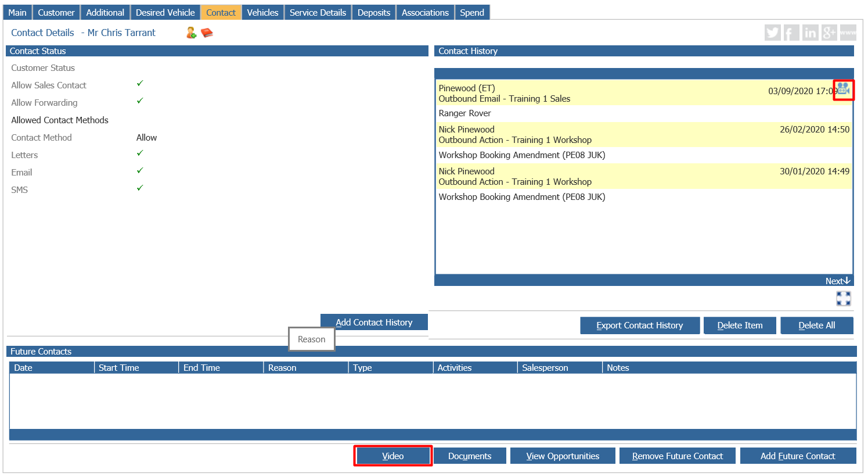Open the Facebook social icon
868x476 pixels.
791,33
